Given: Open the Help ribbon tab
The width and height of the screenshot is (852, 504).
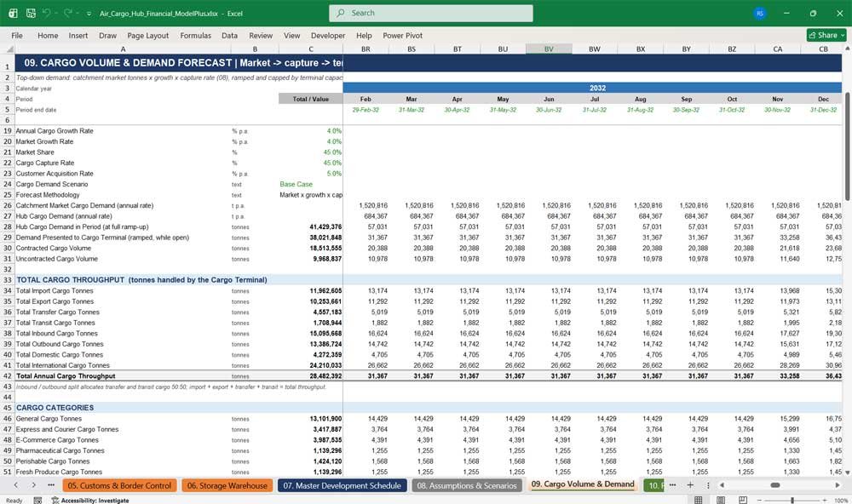Looking at the screenshot, I should [364, 35].
